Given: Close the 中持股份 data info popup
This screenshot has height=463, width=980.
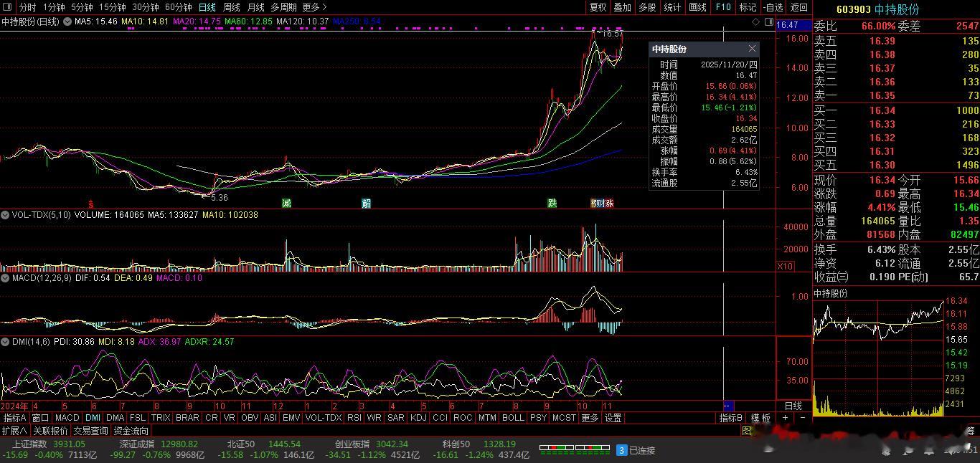Looking at the screenshot, I should tap(752, 49).
